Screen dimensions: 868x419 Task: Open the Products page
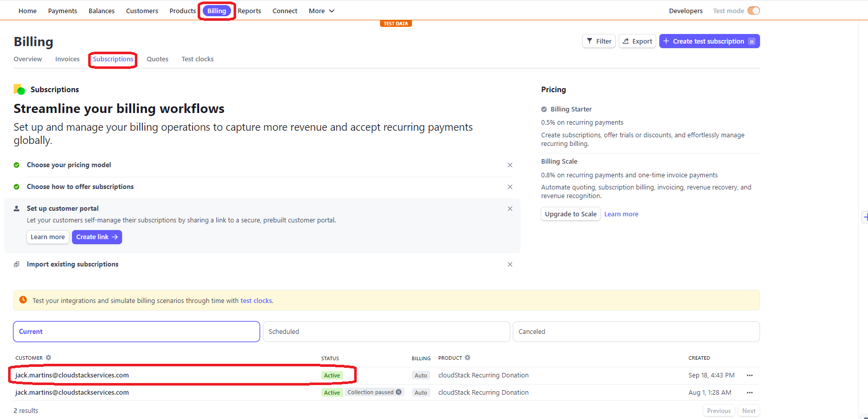click(x=182, y=11)
